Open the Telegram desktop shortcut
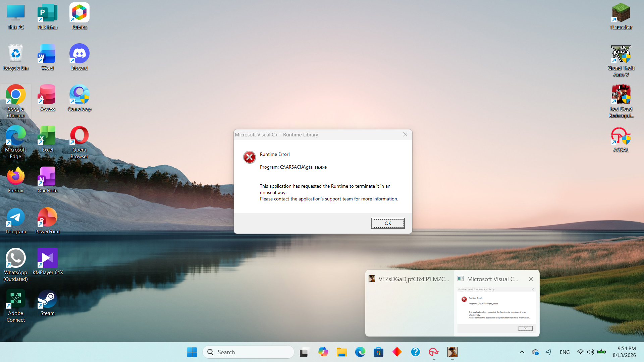 point(16,221)
